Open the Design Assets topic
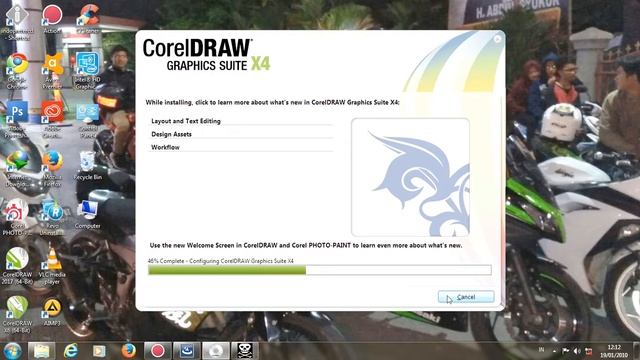This screenshot has height=360, width=640. [x=171, y=134]
